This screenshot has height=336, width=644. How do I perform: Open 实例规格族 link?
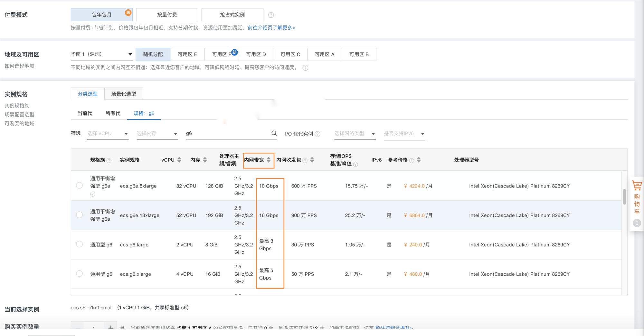[x=17, y=106]
